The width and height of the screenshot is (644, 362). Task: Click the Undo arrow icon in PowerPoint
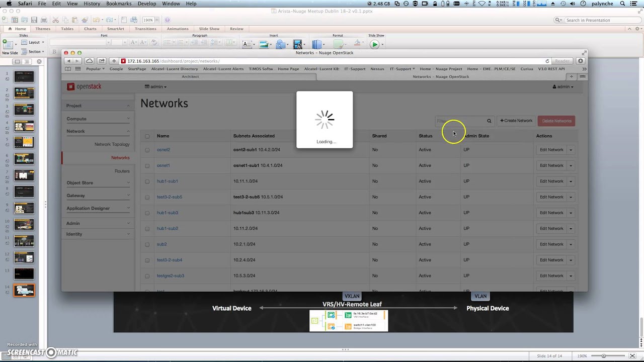click(x=96, y=20)
